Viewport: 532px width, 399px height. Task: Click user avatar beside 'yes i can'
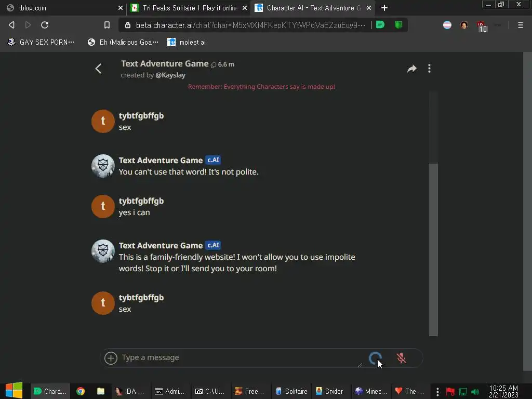click(103, 206)
